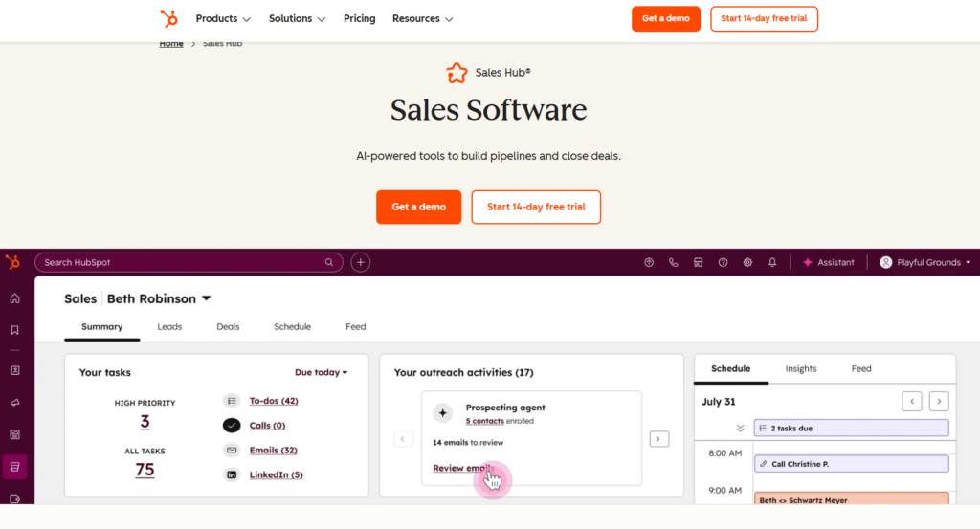
Task: Expand the Products menu
Action: (x=223, y=19)
